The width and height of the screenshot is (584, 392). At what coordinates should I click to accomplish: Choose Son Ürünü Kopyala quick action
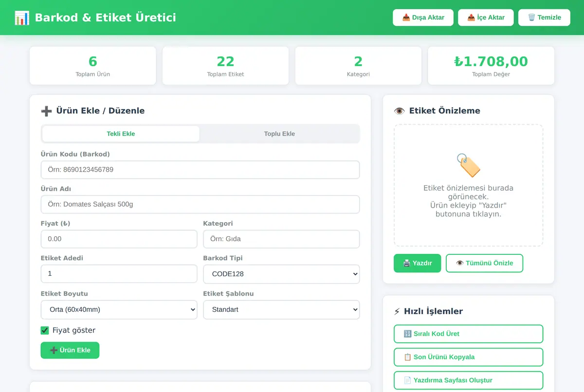468,357
